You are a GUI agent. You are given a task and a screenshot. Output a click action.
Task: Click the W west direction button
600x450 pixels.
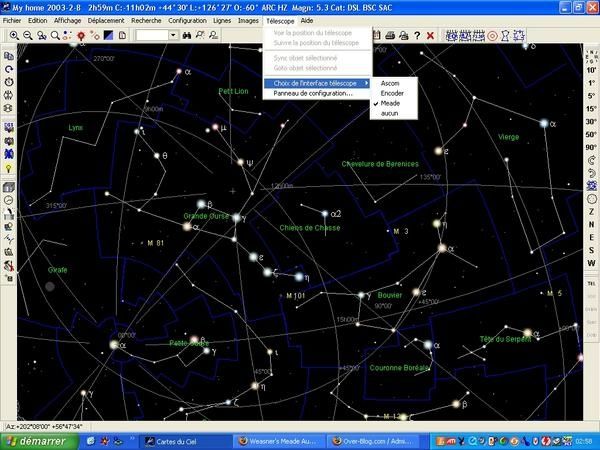592,264
